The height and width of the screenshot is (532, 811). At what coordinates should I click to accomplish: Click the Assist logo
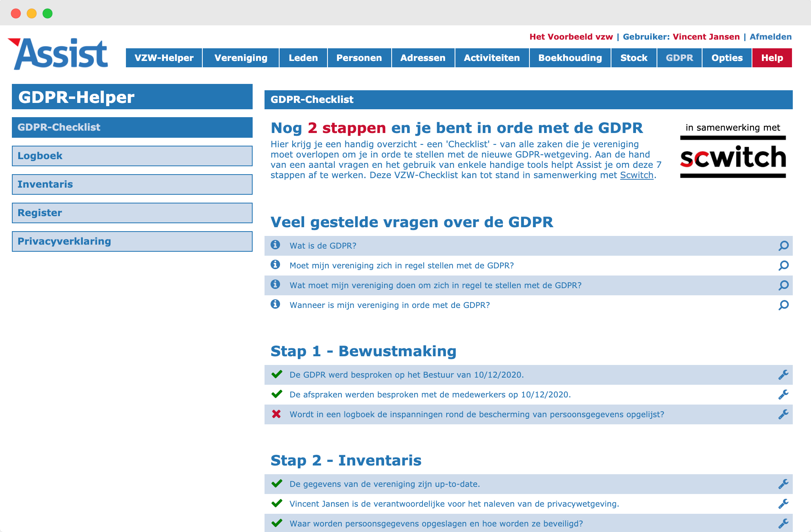58,54
